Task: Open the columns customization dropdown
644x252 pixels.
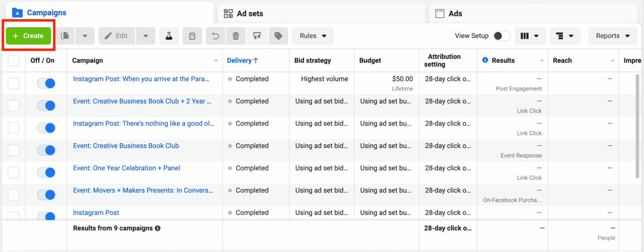Action: tap(530, 36)
